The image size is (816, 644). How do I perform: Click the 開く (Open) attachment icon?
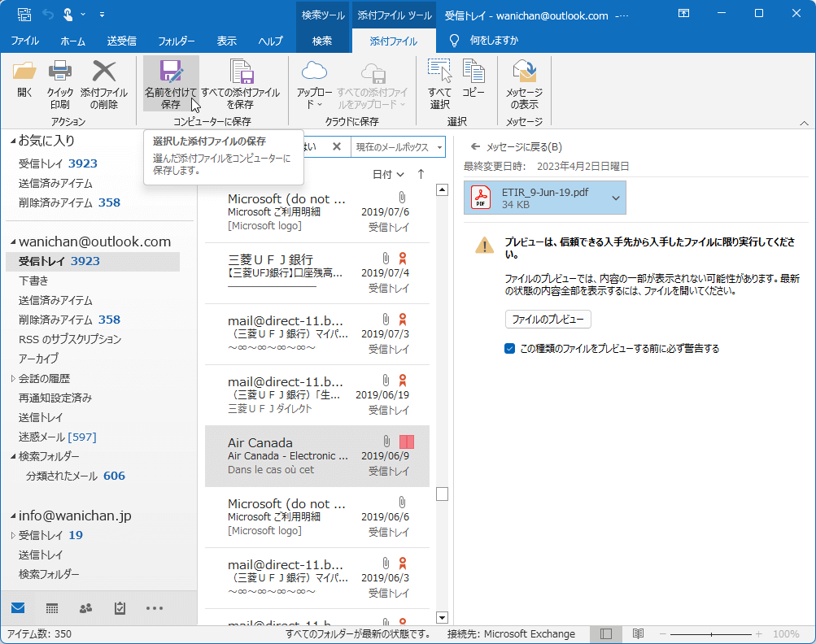(x=24, y=71)
